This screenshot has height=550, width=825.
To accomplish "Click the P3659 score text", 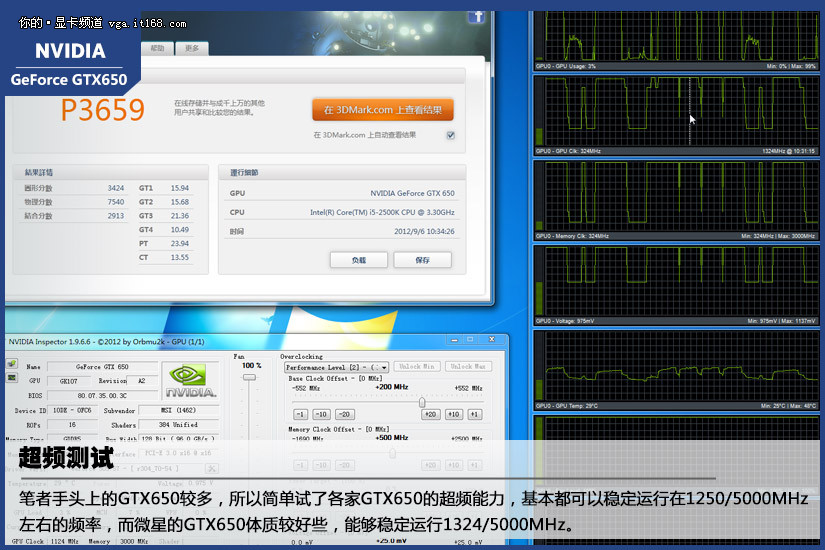I will (103, 110).
